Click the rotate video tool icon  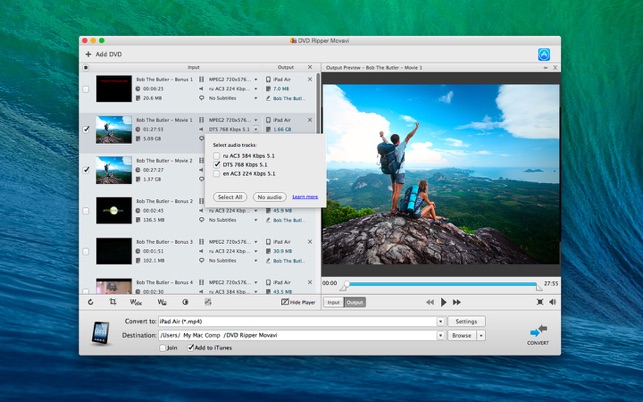click(90, 302)
